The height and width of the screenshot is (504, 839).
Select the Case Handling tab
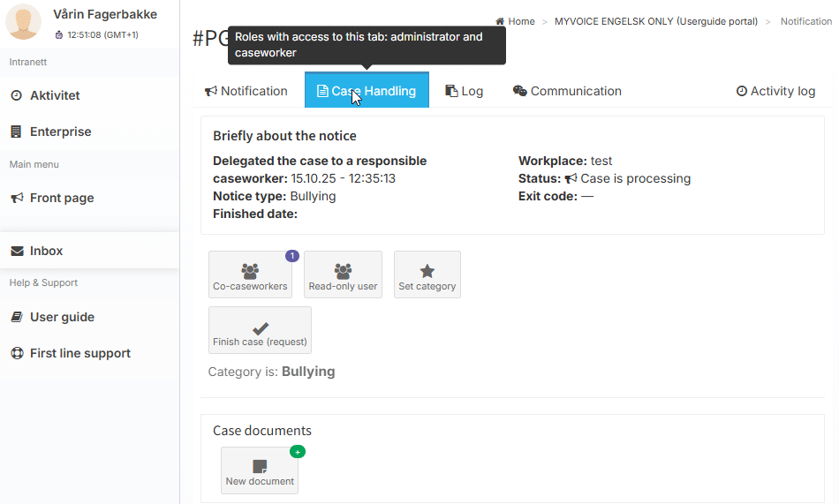(367, 91)
